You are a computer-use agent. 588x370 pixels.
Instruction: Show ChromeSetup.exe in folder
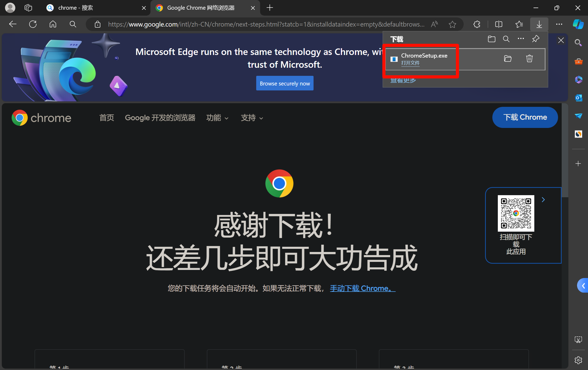click(507, 59)
